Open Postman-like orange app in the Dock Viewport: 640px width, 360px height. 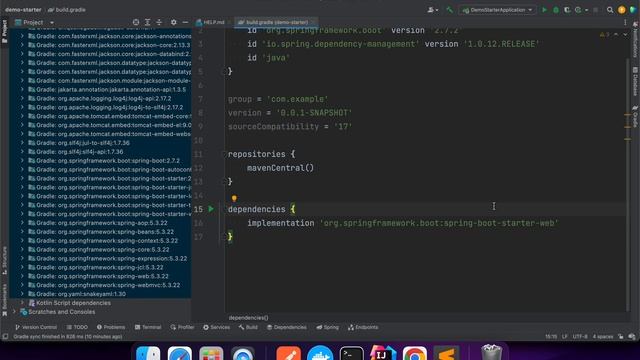click(289, 354)
